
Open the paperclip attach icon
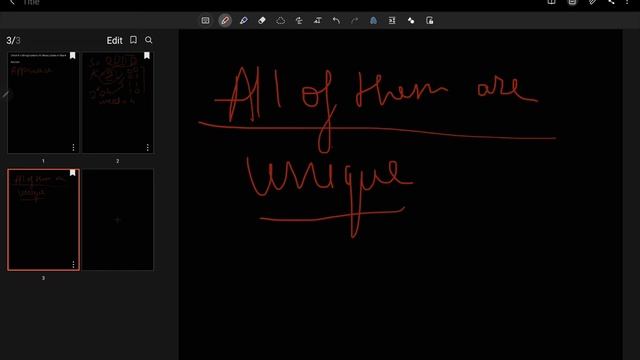coord(592,2)
